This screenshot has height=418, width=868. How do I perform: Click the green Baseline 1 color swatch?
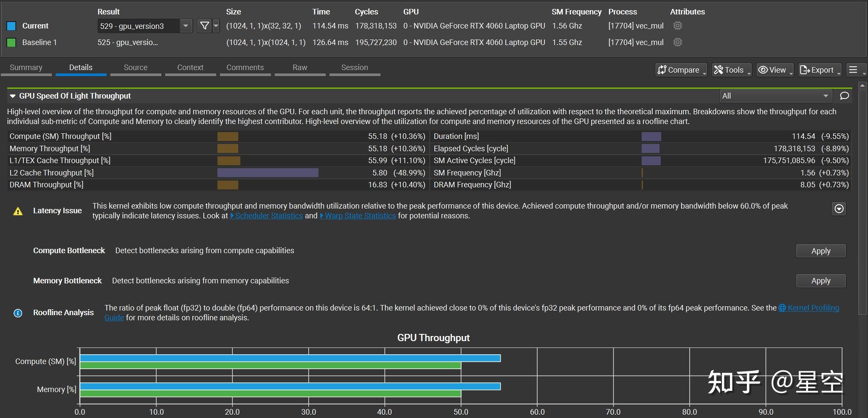tap(11, 42)
